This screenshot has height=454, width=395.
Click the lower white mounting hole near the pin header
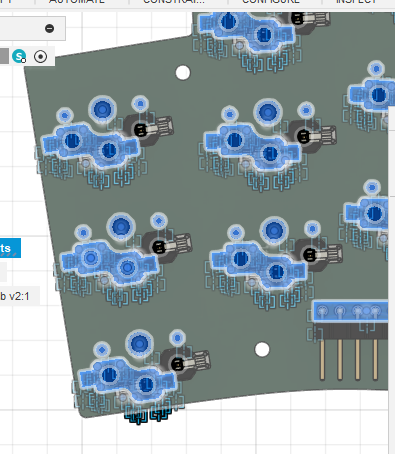262,349
